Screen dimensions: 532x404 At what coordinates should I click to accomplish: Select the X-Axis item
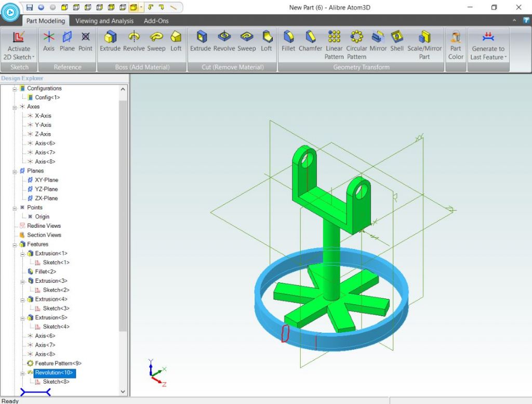[x=43, y=116]
